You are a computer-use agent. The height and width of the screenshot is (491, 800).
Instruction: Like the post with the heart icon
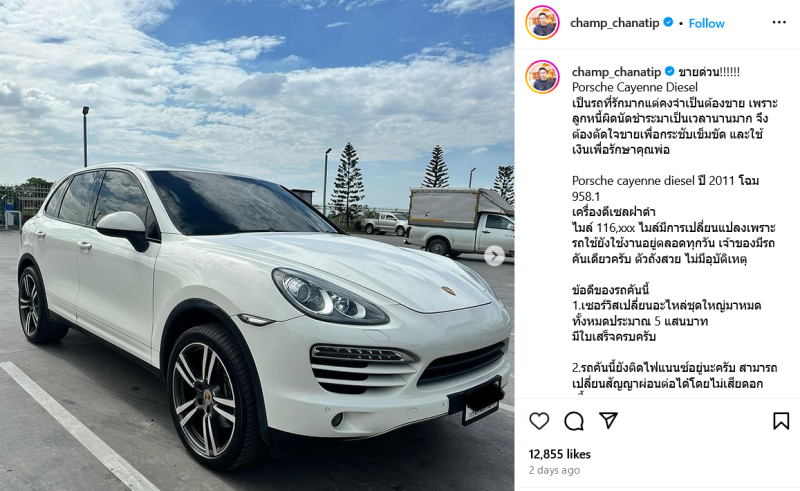[539, 421]
